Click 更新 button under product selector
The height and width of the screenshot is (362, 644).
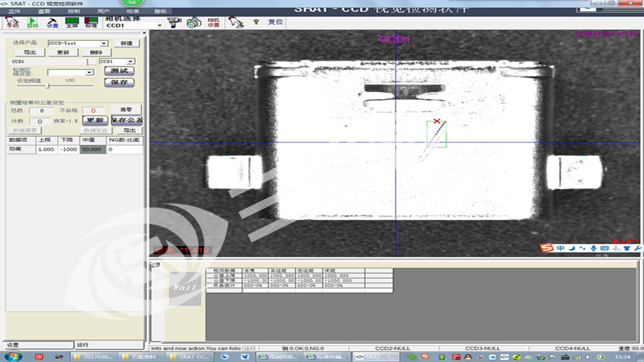(63, 52)
